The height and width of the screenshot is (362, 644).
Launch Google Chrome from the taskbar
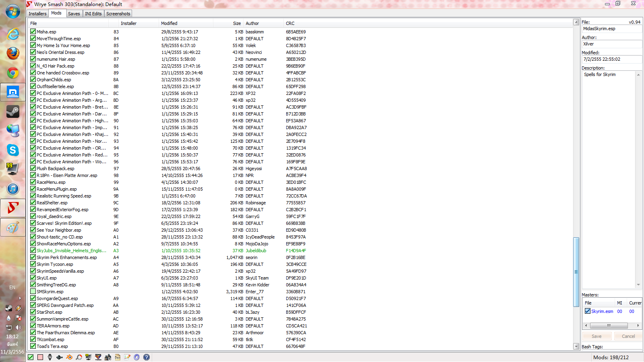(x=12, y=73)
